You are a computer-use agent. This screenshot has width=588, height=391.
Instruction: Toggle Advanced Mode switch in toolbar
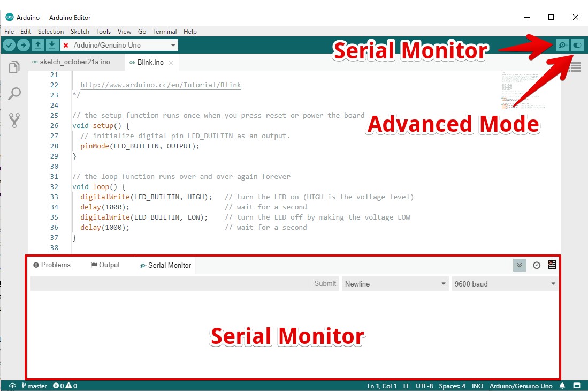tap(577, 46)
